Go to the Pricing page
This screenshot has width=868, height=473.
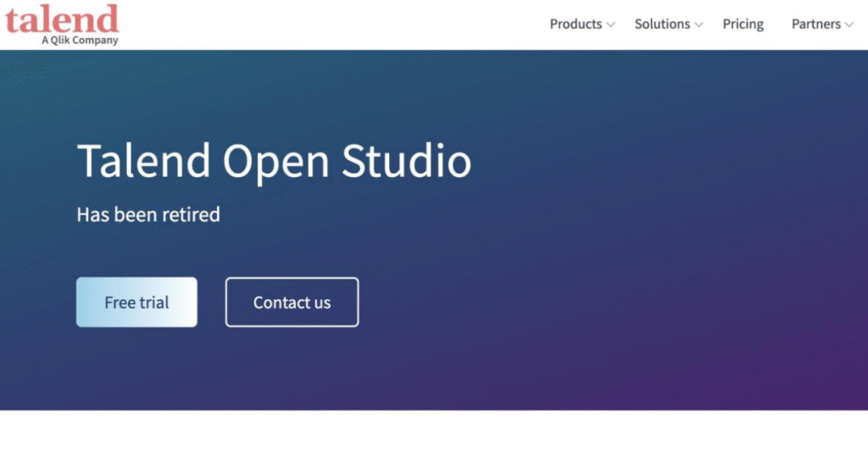(743, 24)
